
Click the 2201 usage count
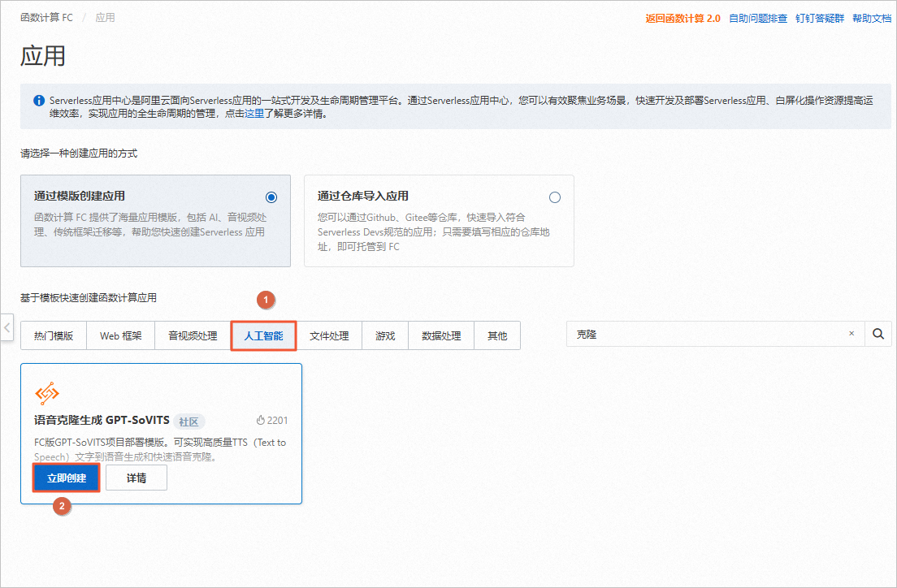coord(277,421)
